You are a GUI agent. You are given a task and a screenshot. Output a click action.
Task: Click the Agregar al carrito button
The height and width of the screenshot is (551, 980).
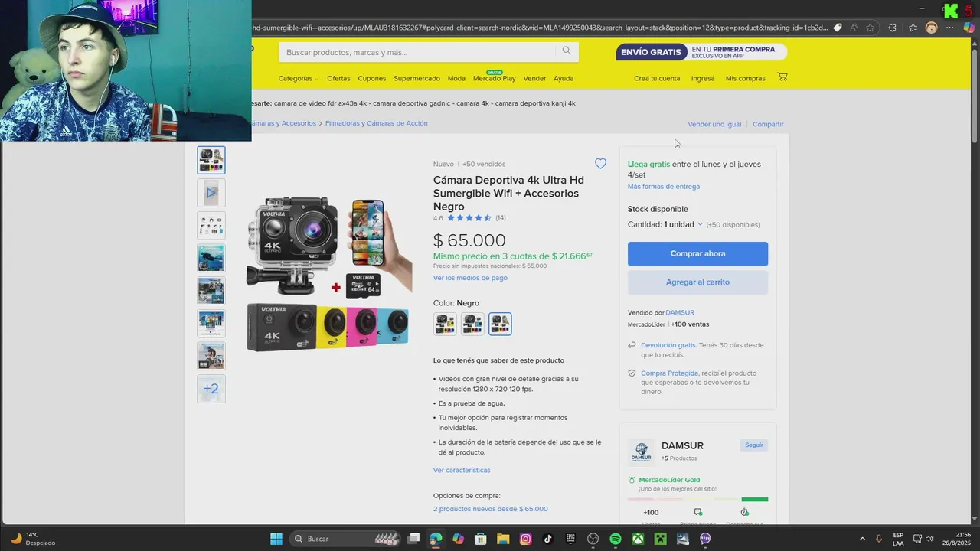point(697,282)
